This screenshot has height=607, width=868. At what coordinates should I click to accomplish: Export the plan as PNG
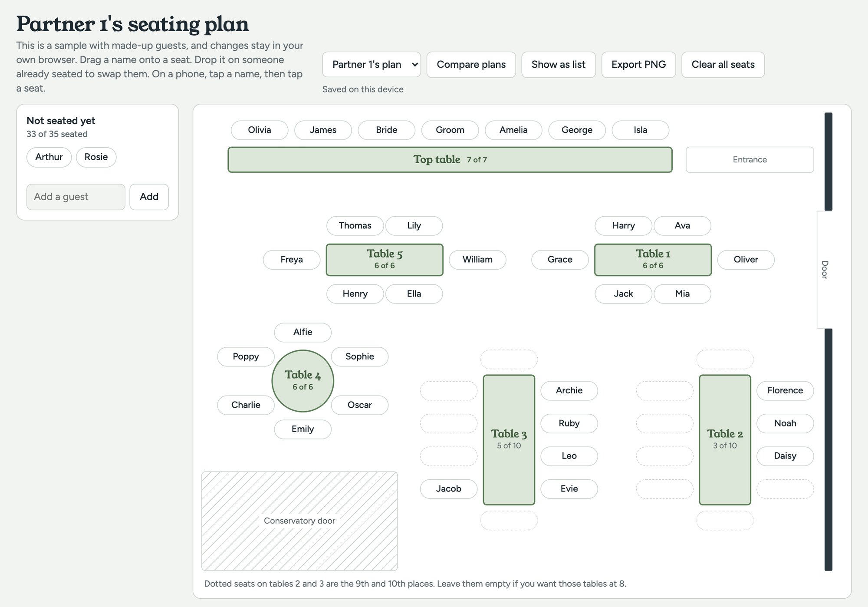pos(638,65)
